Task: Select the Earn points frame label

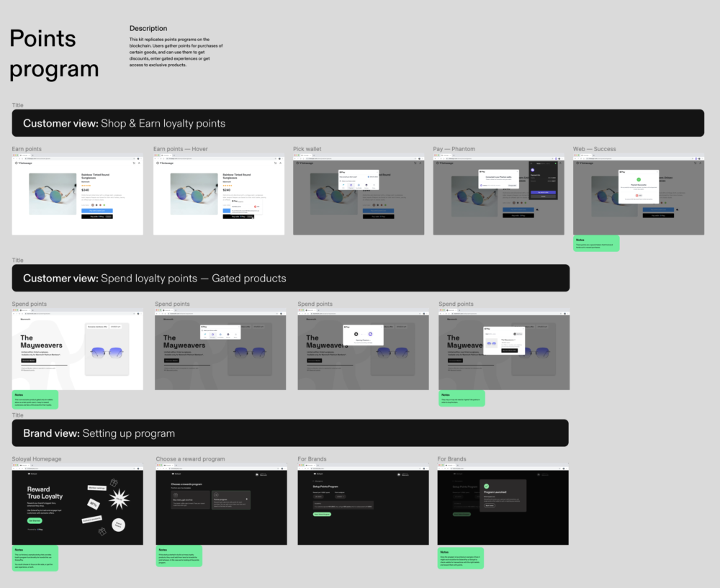Action: click(27, 149)
